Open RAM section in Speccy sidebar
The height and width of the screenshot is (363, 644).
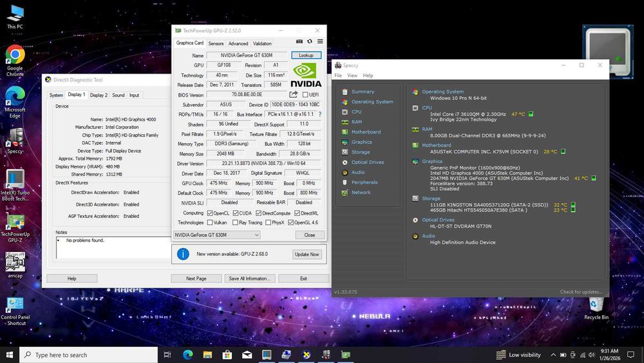point(357,122)
